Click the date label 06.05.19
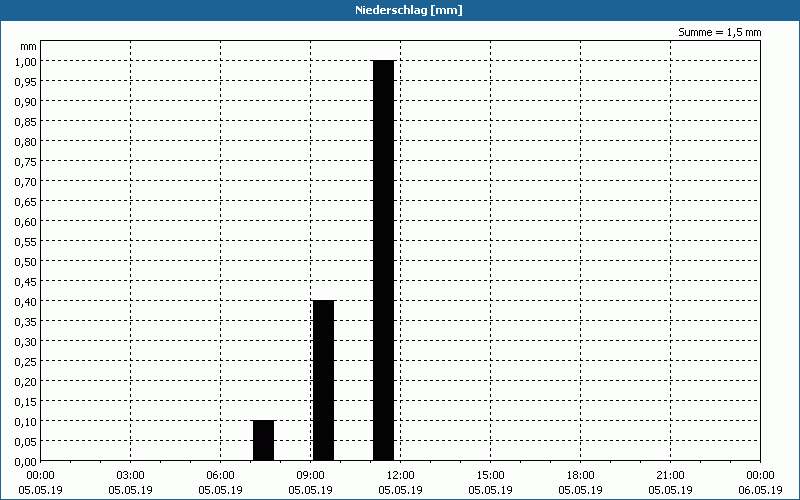 click(760, 490)
